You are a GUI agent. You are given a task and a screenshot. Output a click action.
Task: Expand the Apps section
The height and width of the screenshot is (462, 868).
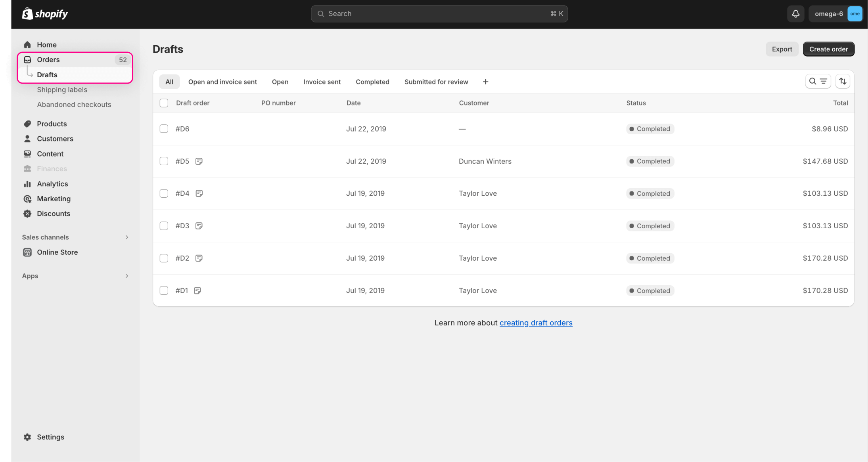126,276
